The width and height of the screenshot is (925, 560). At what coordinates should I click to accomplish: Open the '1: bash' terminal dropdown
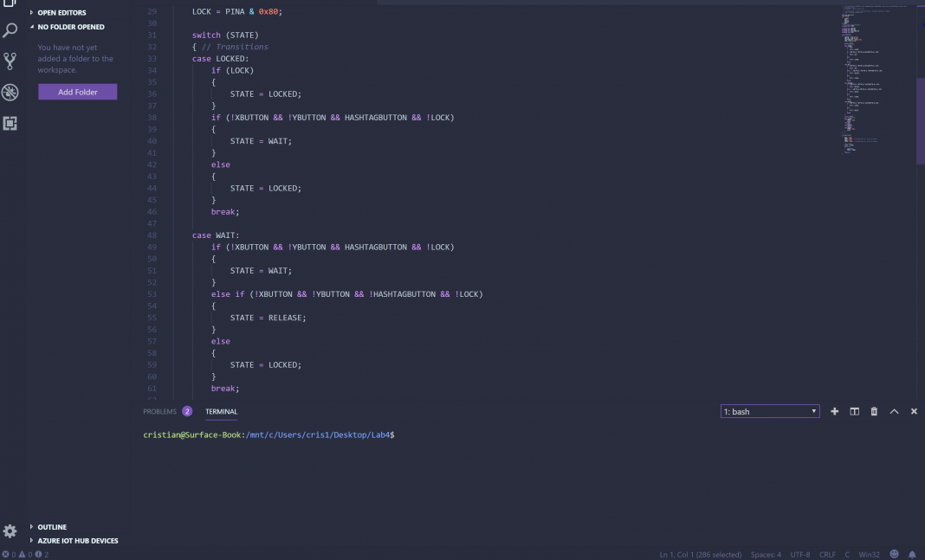[x=770, y=411]
